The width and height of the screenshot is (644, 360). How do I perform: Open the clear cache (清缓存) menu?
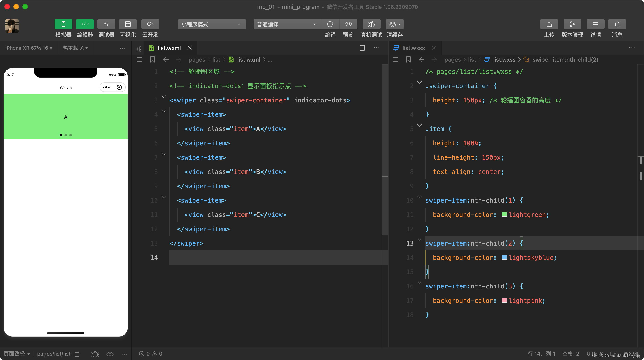[395, 24]
